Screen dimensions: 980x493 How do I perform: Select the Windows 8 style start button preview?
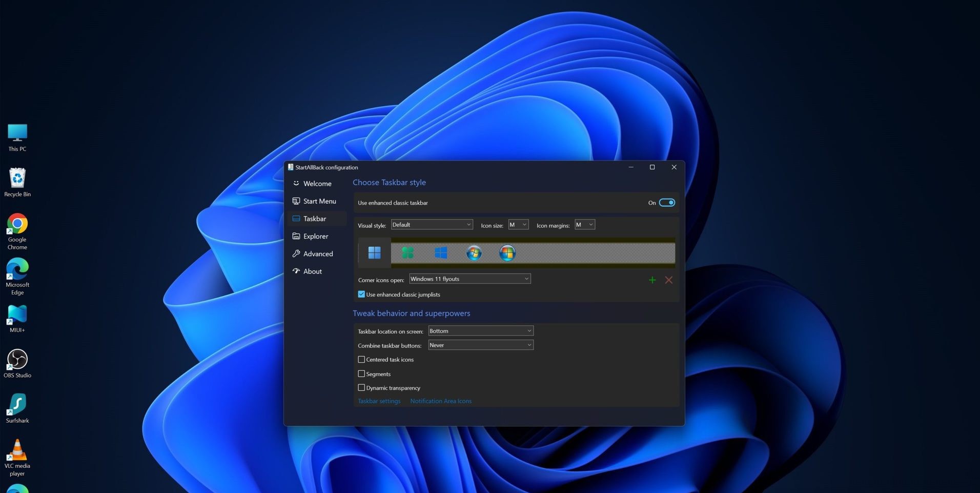[440, 252]
